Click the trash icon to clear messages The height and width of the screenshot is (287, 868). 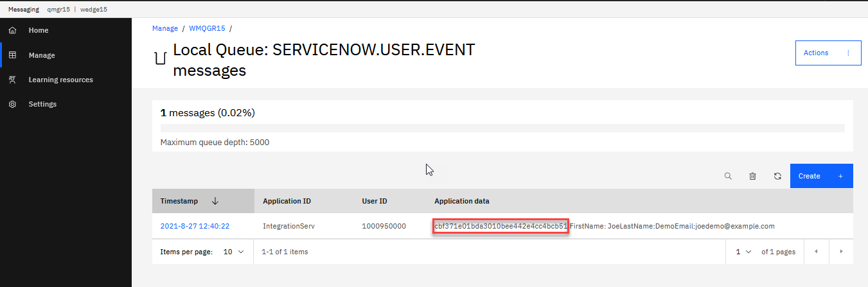[752, 176]
